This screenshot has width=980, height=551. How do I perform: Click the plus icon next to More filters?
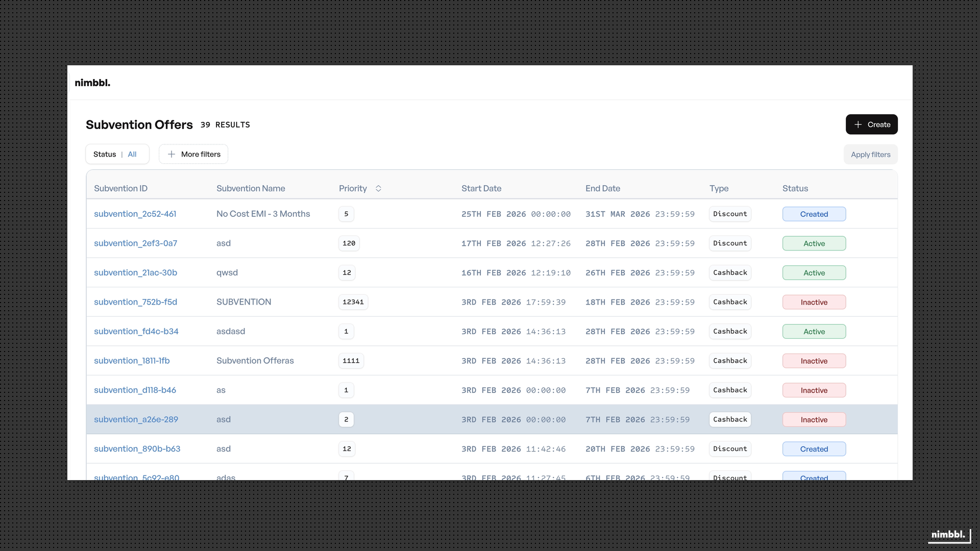pyautogui.click(x=171, y=154)
